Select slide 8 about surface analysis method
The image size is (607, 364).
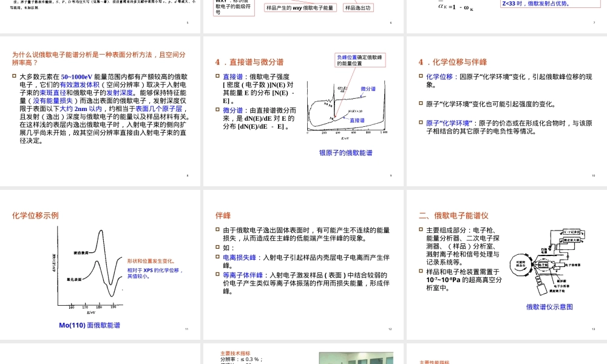(x=100, y=112)
